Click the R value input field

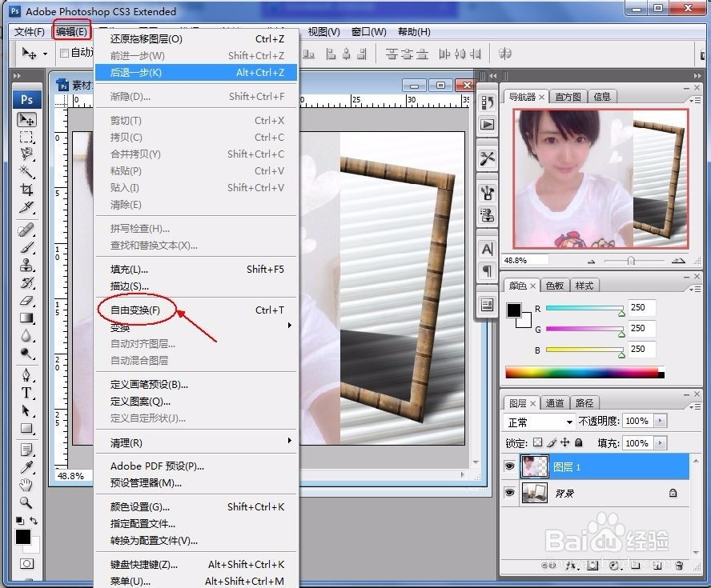[641, 307]
